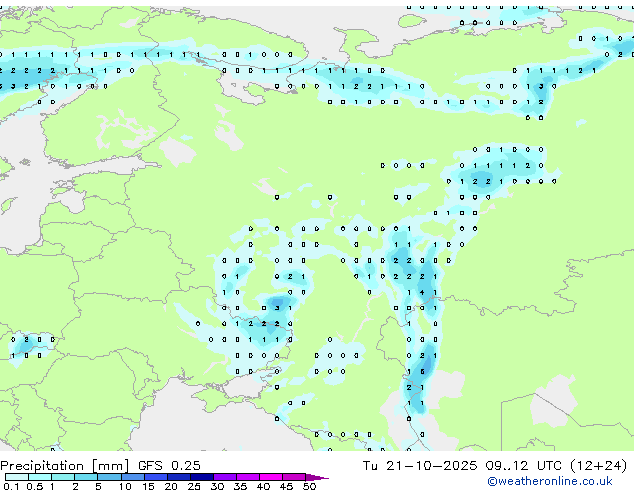Select the 5–10 mm legend color segment

(109, 477)
